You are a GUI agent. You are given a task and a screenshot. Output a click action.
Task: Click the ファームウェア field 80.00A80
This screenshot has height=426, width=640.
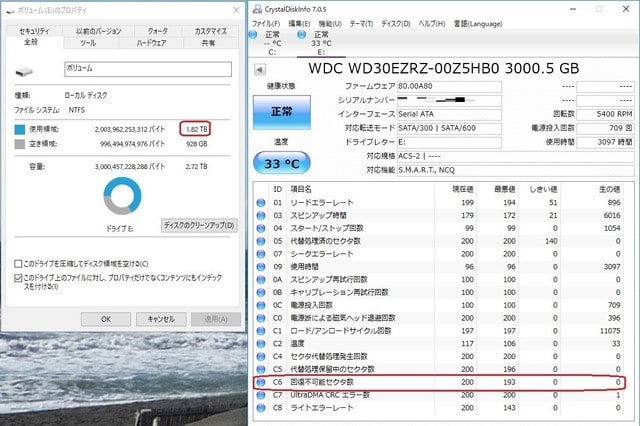point(449,87)
